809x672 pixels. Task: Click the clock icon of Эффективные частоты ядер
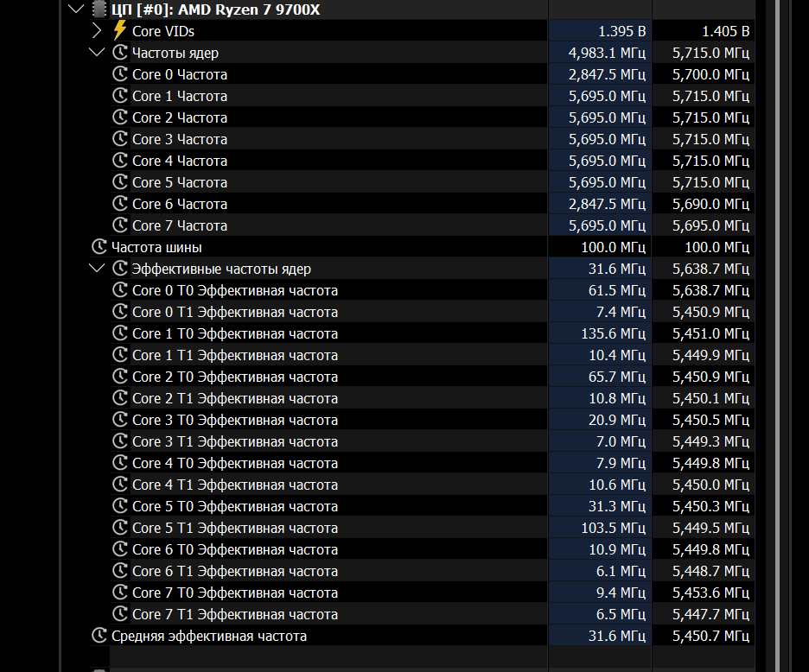[119, 268]
